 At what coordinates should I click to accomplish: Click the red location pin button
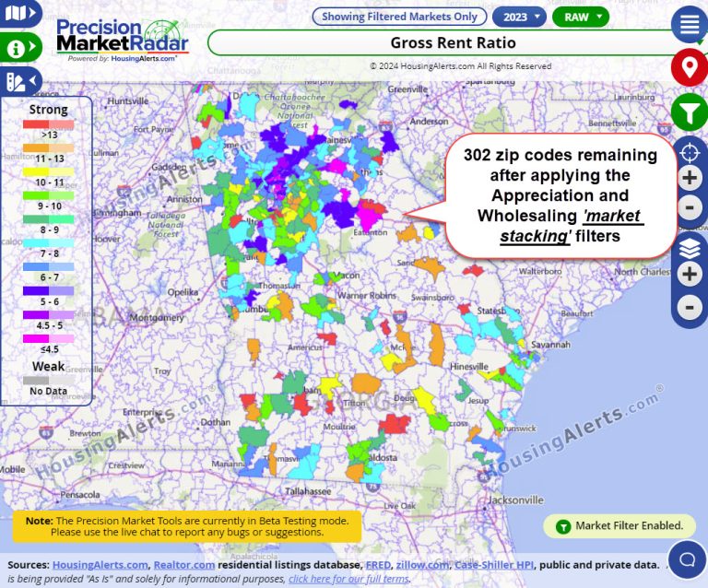click(689, 68)
